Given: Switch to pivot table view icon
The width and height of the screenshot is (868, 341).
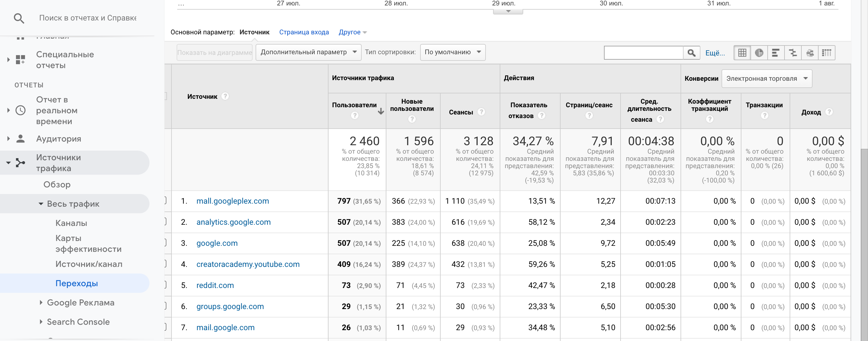Looking at the screenshot, I should [x=826, y=53].
